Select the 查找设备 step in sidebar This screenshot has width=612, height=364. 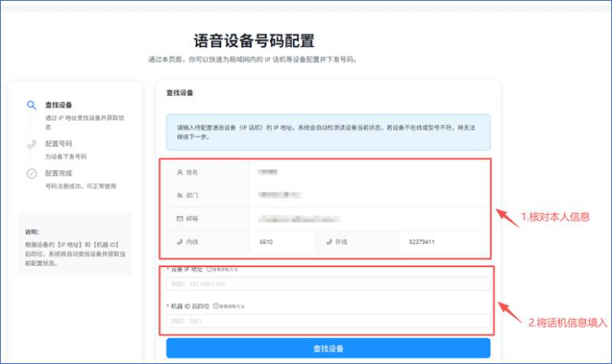(59, 105)
